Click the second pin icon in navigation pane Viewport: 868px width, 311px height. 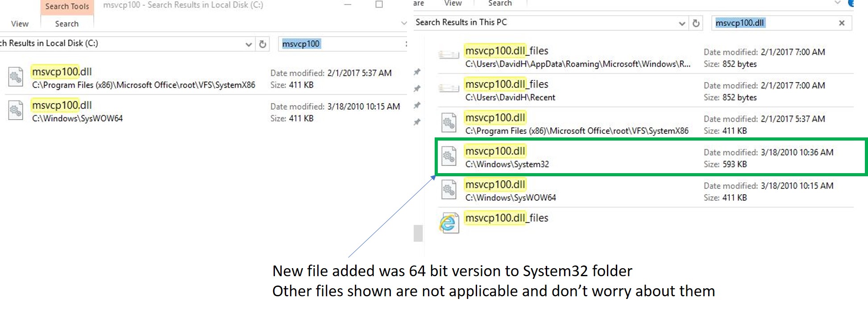(417, 88)
